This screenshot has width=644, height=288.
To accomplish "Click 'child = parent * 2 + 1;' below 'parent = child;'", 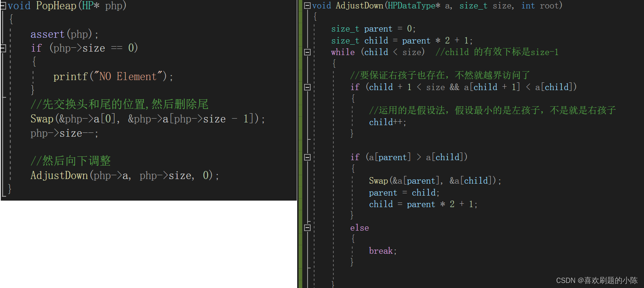I will coord(423,204).
